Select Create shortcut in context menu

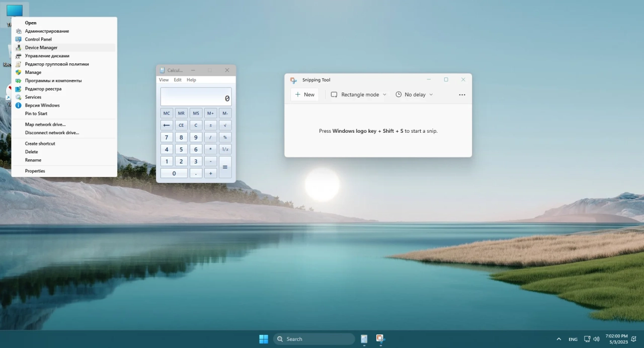click(x=64, y=143)
